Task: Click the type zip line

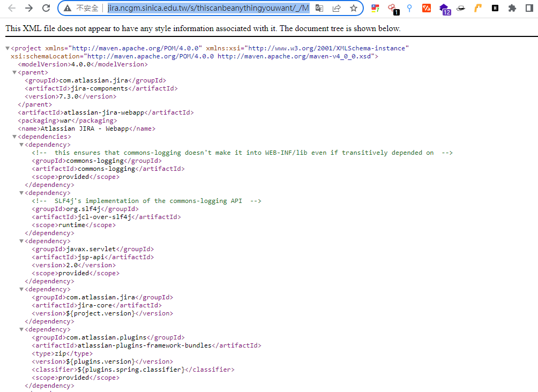Action: (62, 353)
